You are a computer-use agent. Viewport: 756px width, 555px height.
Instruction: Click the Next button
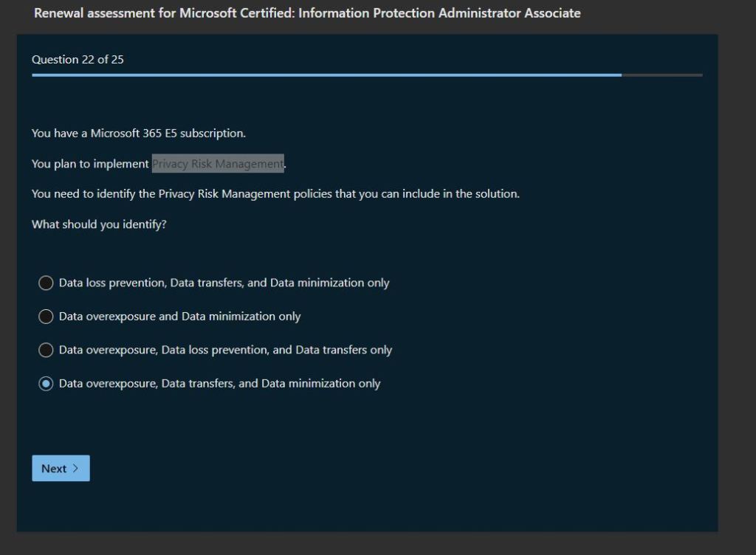[x=60, y=469]
